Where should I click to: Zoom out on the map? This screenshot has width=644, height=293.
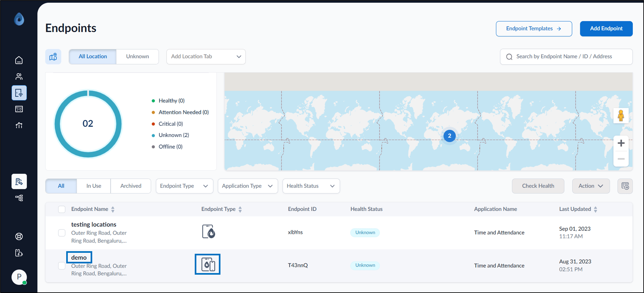[621, 159]
